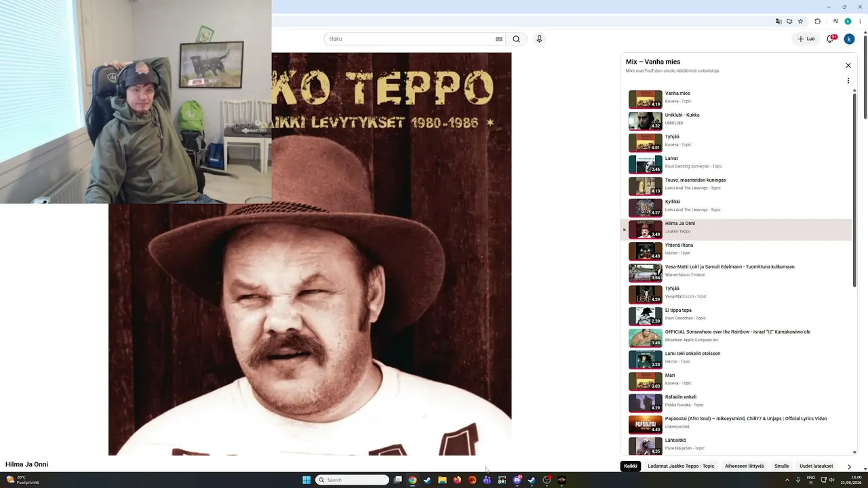Play Teuvo, maanteiden kuningas from the playlist
This screenshot has width=868, height=488.
coord(736,186)
